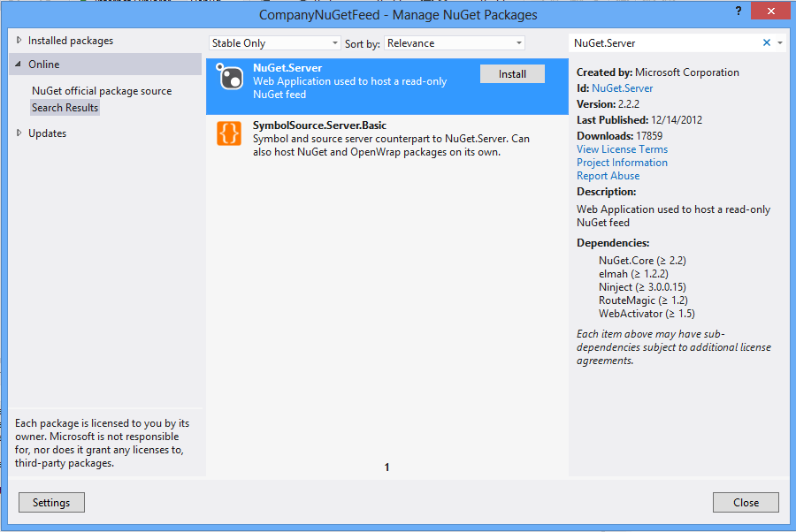
Task: Open the Settings button
Action: click(x=51, y=503)
